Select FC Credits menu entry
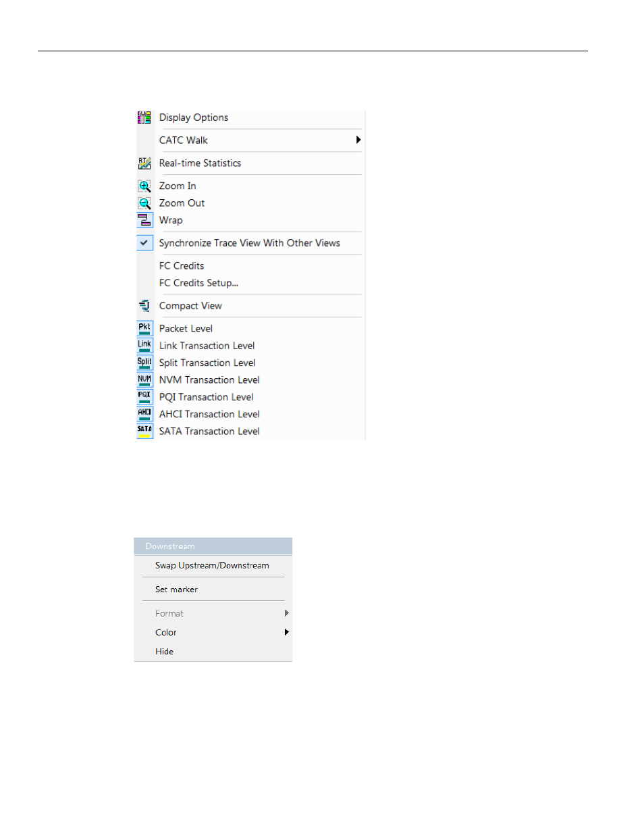Viewport: 644px width, 834px height. tap(182, 266)
